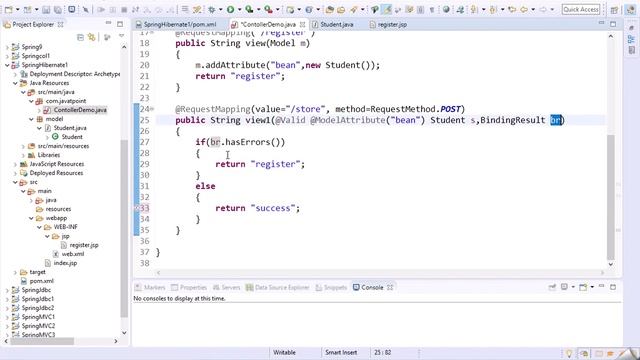Click the Run External Tools icon

[x=268, y=9]
